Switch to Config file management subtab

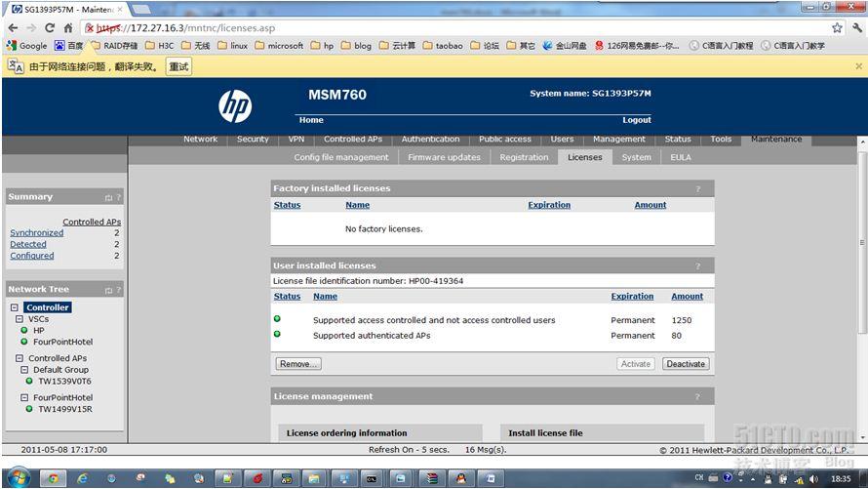coord(341,157)
